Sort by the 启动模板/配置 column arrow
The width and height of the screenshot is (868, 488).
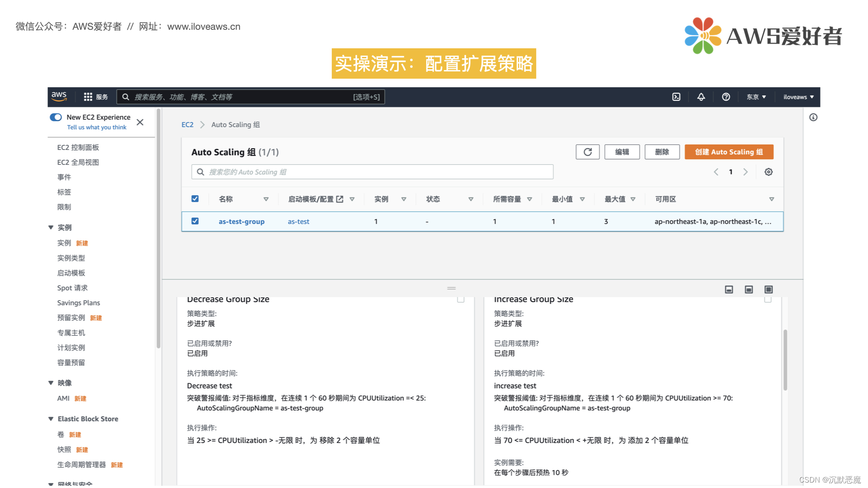(x=352, y=199)
